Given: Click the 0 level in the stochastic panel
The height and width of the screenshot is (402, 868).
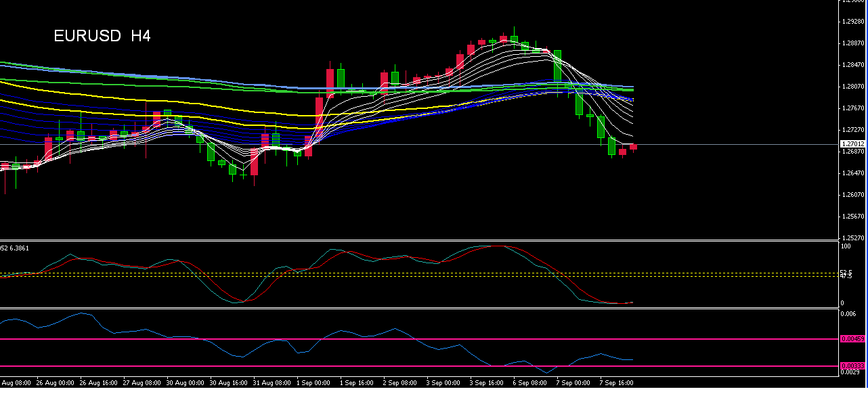Looking at the screenshot, I should coord(842,303).
